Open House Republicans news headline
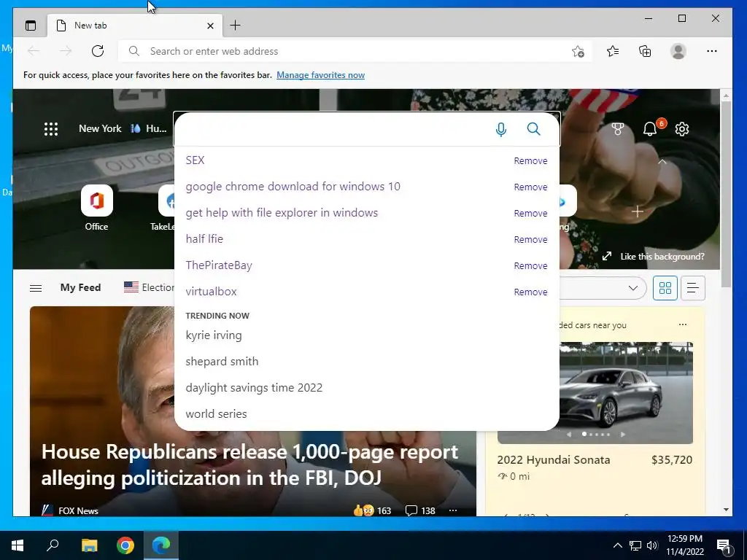 (249, 464)
